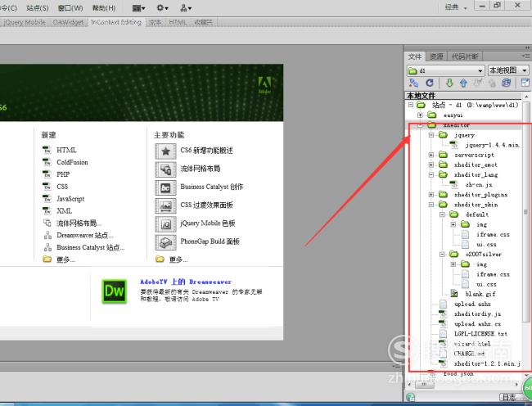Viewport: 532px width, 406px height.
Task: Click the blue Put files up arrow
Action: point(463,83)
